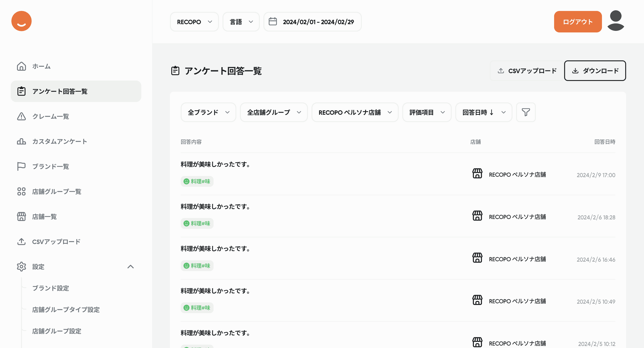Click the 料理#味 tag on first response
The height and width of the screenshot is (348, 644).
click(197, 181)
